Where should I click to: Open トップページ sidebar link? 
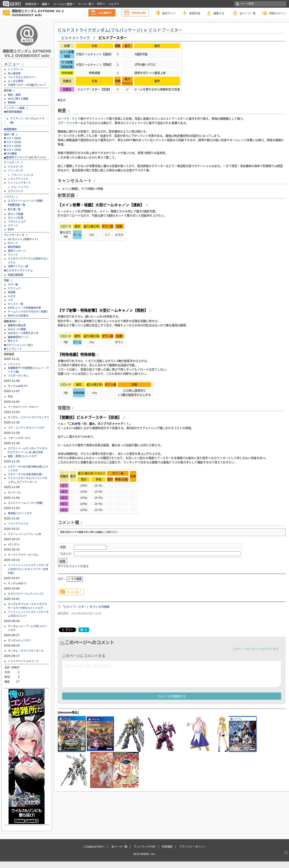[16, 69]
